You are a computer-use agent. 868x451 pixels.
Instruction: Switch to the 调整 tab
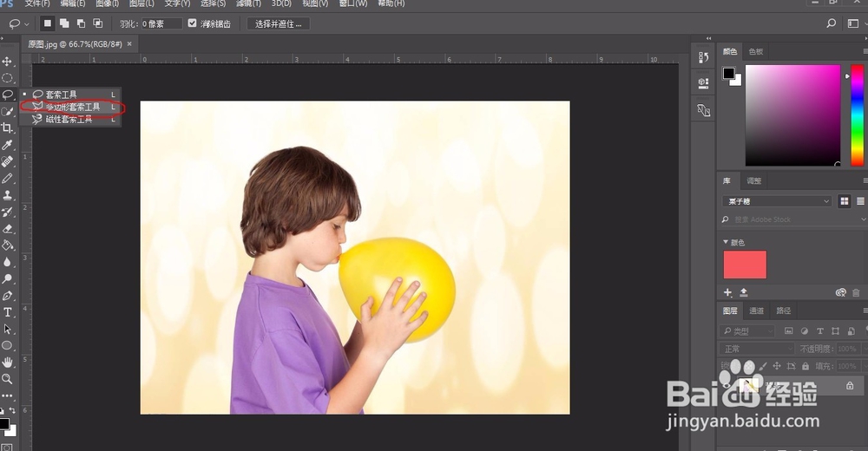[754, 180]
